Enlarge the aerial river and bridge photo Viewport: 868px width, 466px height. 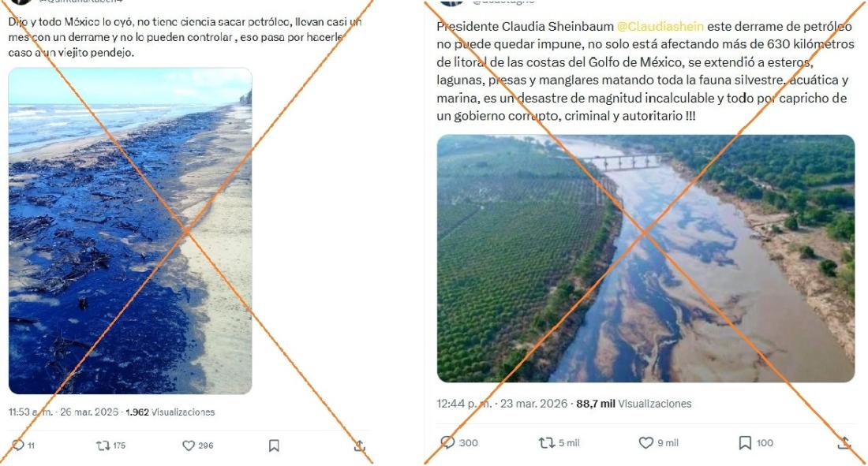coord(645,259)
